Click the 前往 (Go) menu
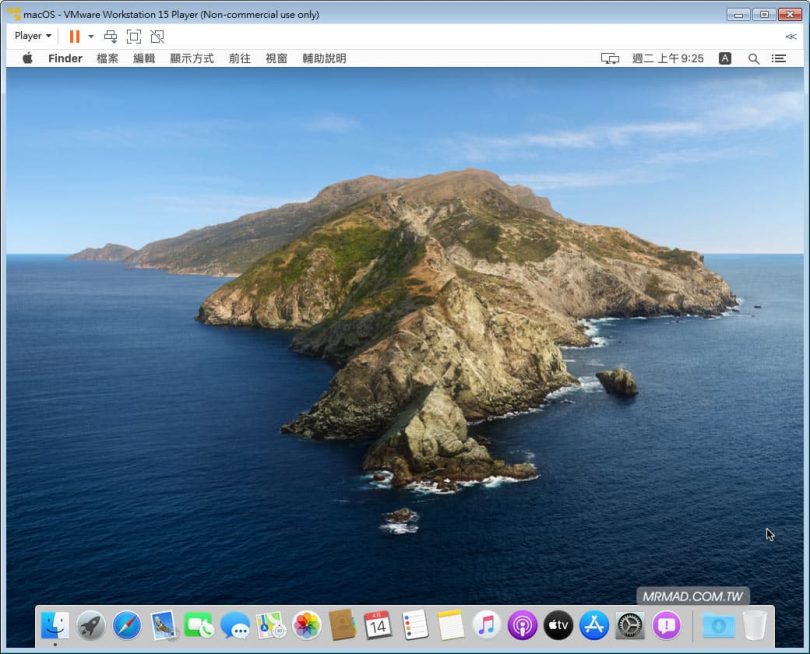This screenshot has height=654, width=810. pos(240,59)
